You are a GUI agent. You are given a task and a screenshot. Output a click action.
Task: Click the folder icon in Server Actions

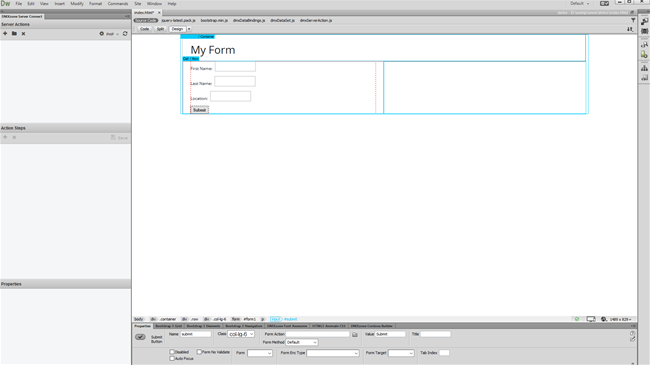(14, 34)
